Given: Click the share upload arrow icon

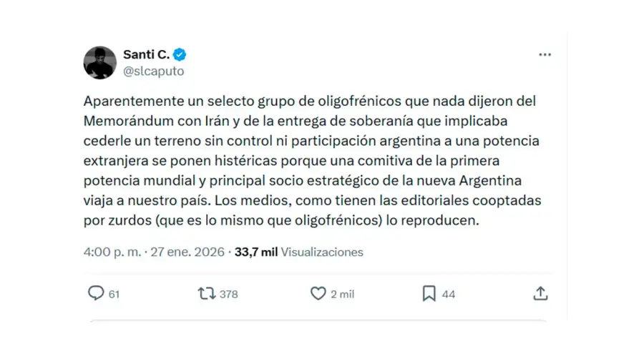Looking at the screenshot, I should 541,293.
